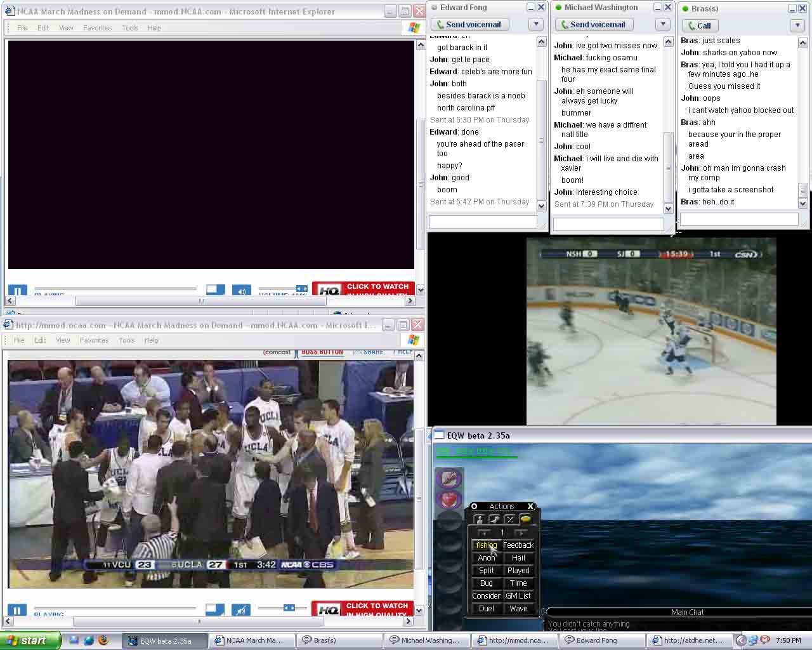This screenshot has width=812, height=650.
Task: Toggle fullscreen icon in bottom video player
Action: (215, 609)
